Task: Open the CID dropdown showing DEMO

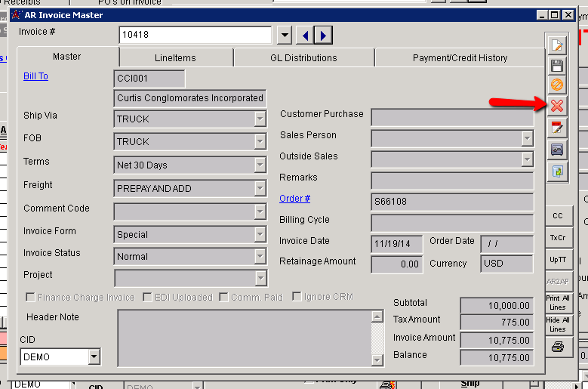Action: coord(94,357)
